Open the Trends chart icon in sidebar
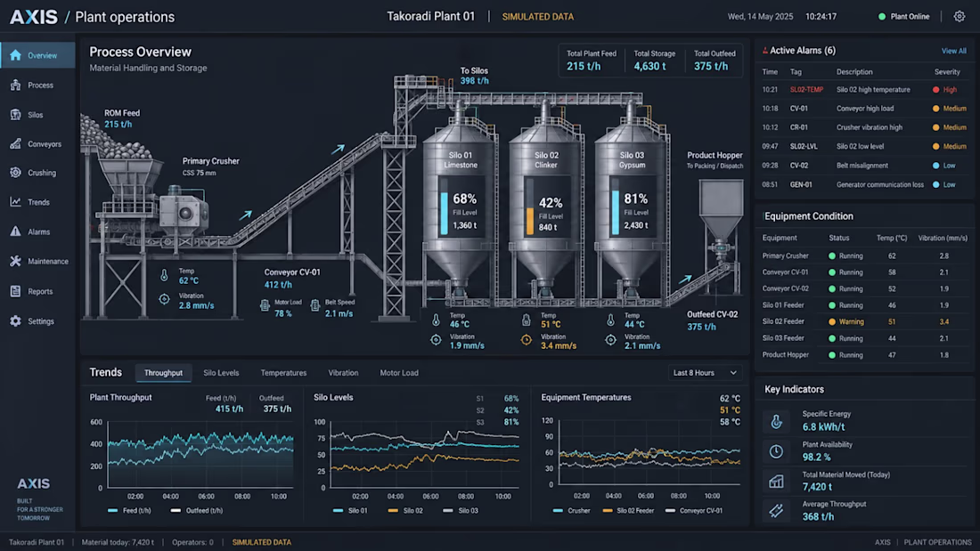 (x=16, y=202)
